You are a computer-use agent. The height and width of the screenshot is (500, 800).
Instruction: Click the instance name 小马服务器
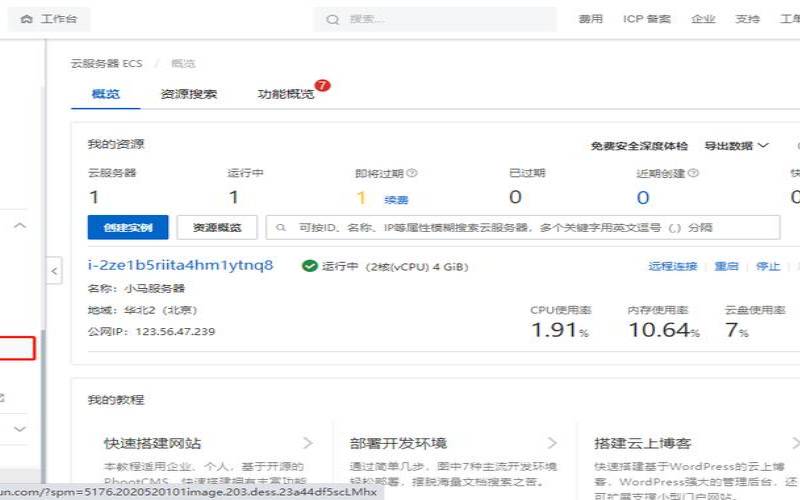tap(155, 289)
